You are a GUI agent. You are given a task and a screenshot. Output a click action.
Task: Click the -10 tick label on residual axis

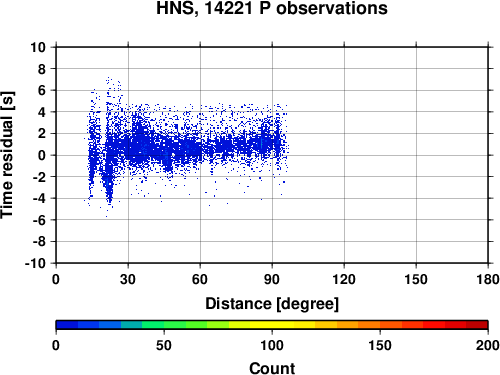pyautogui.click(x=35, y=263)
